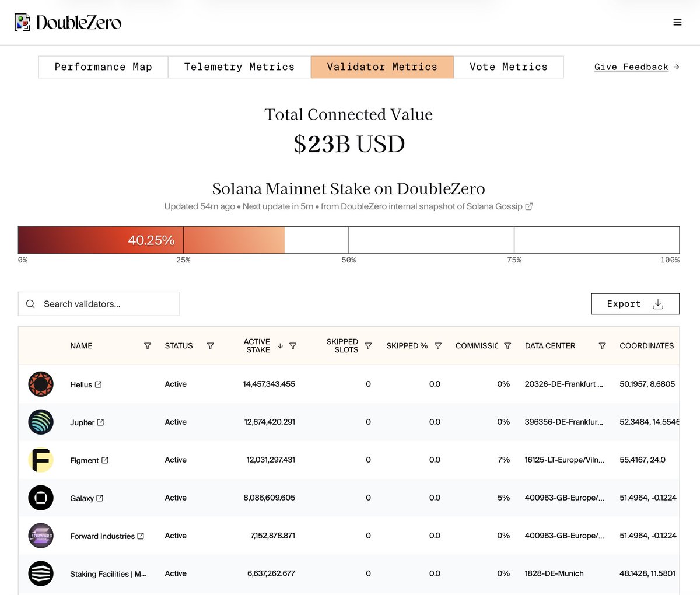Image resolution: width=700 pixels, height=595 pixels.
Task: Follow the Give Feedback link
Action: (636, 67)
